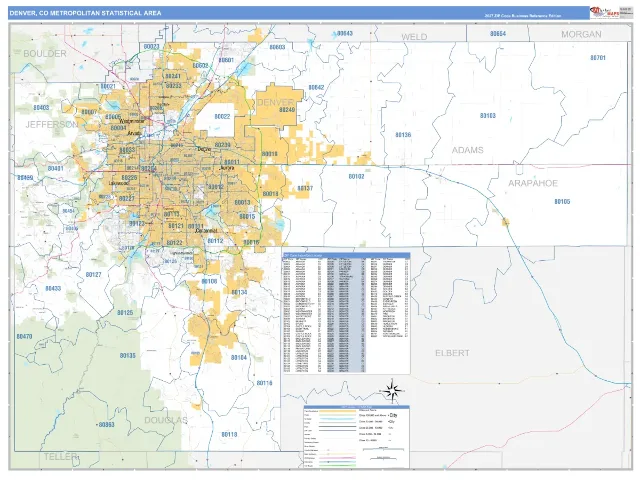The image size is (640, 480).
Task: Select ZIP code 80108 label
Action: tap(209, 282)
